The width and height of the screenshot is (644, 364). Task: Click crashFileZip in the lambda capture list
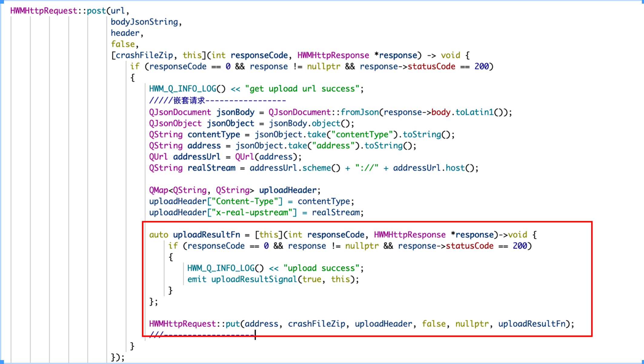point(144,55)
